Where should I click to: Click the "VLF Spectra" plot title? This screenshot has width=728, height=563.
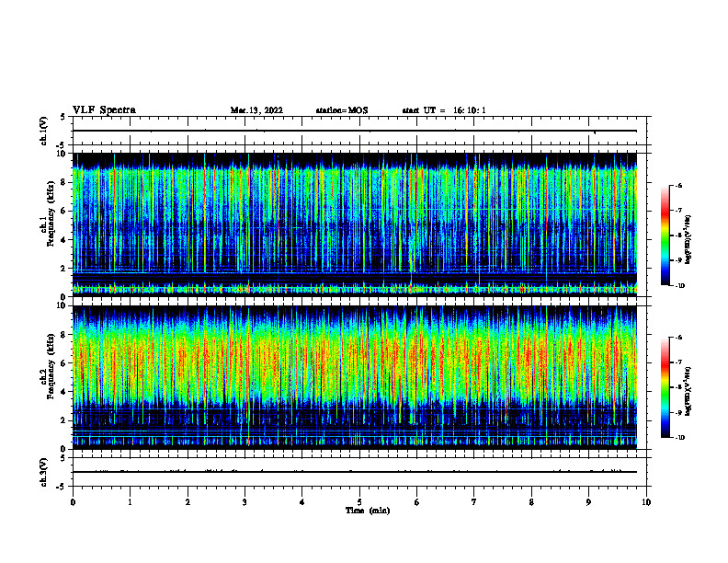point(104,110)
